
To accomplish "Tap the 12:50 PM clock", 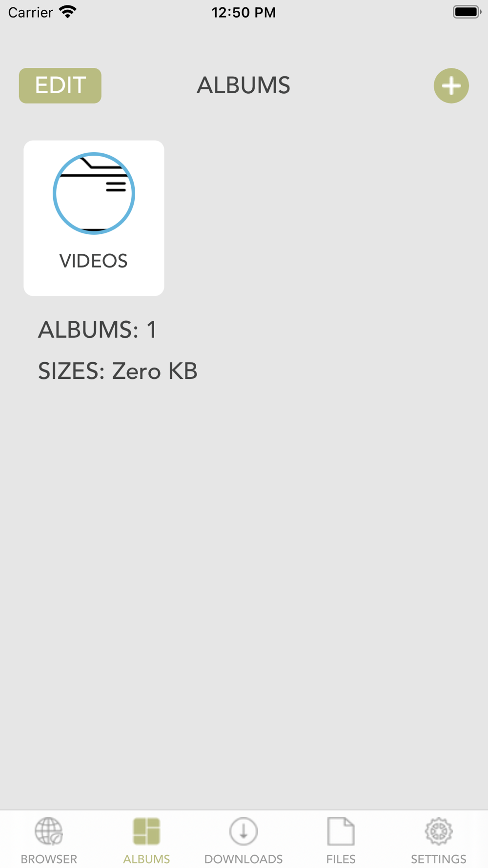I will [244, 12].
